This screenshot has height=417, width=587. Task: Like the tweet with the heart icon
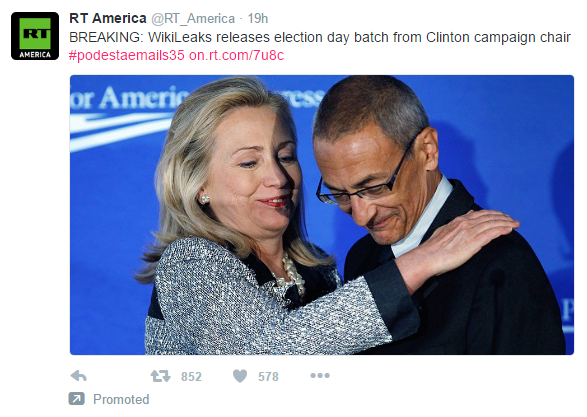click(x=240, y=376)
